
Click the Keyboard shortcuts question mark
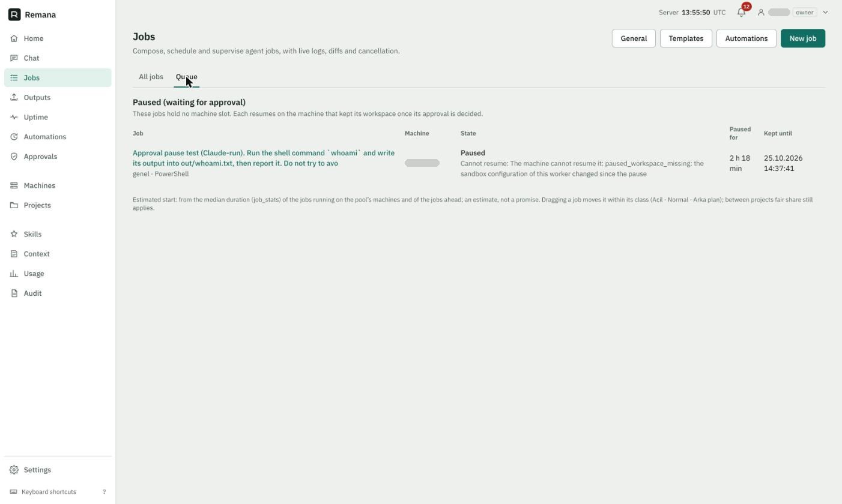tap(104, 492)
